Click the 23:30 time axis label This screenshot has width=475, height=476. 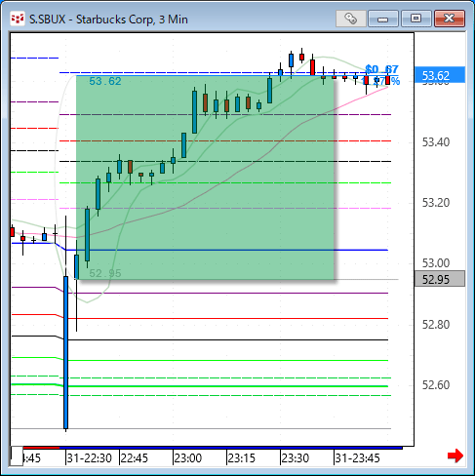(295, 458)
